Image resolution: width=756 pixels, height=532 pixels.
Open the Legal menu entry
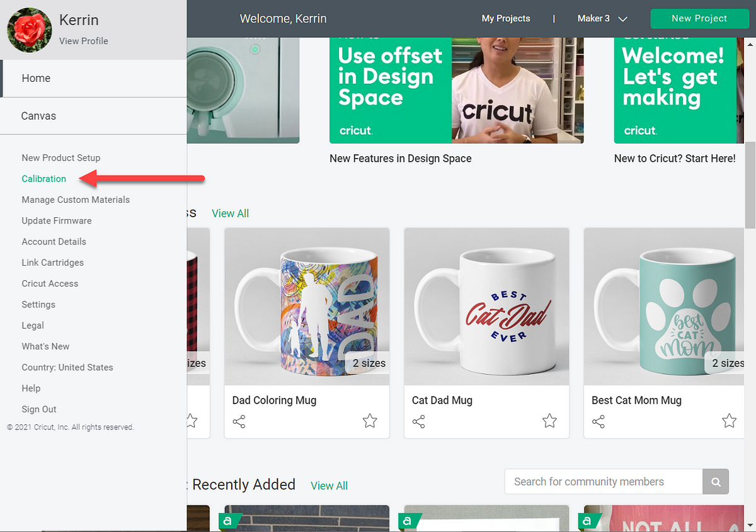pyautogui.click(x=33, y=325)
